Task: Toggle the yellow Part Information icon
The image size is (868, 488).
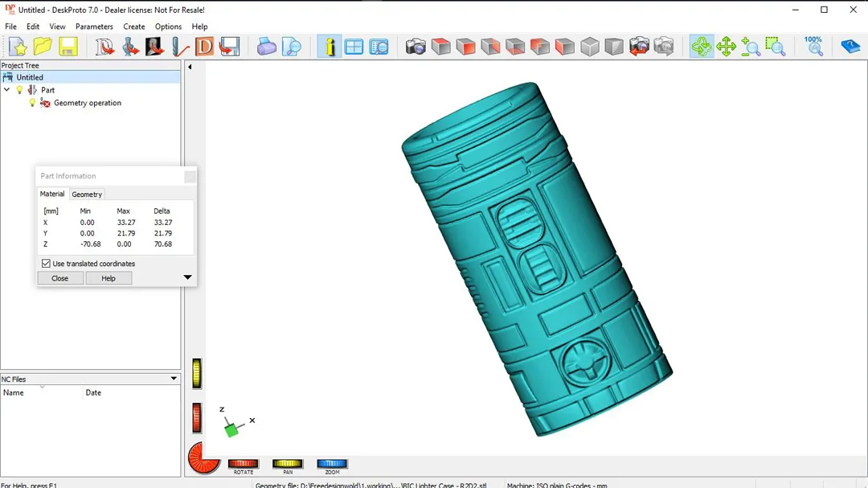Action: [330, 47]
